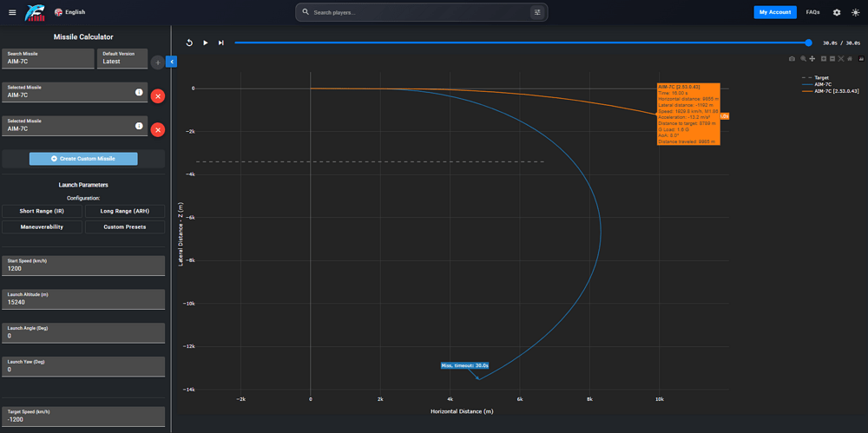Open Custom Presets configuration
The width and height of the screenshot is (868, 433).
pyautogui.click(x=125, y=227)
